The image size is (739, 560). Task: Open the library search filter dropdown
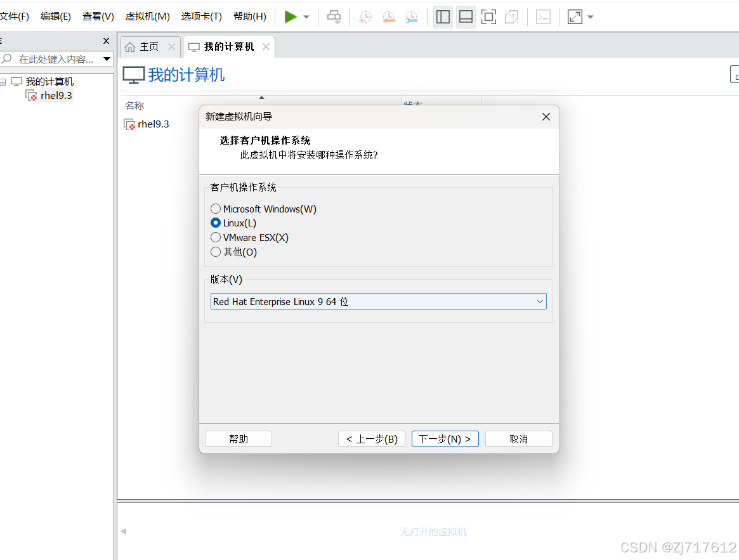point(107,59)
